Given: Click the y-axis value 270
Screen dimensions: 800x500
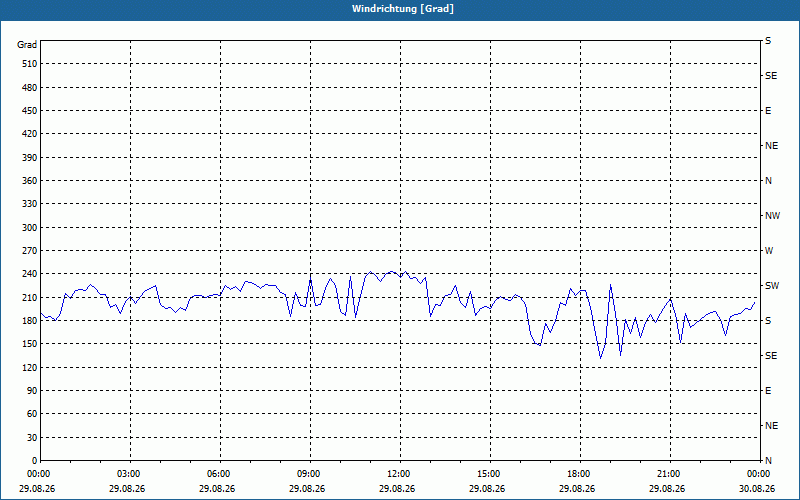Looking at the screenshot, I should pos(30,251).
